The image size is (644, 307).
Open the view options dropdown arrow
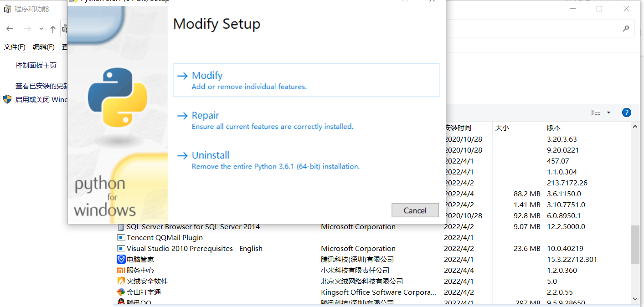coord(608,113)
